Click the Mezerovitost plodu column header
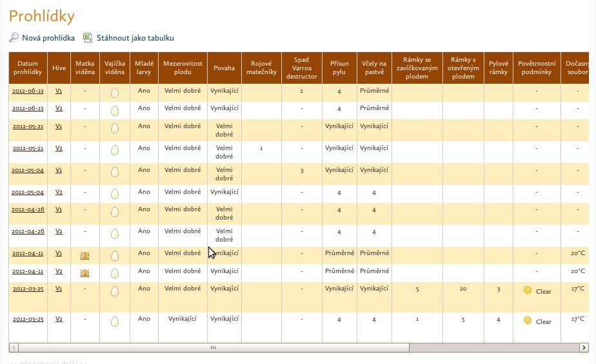 (183, 68)
